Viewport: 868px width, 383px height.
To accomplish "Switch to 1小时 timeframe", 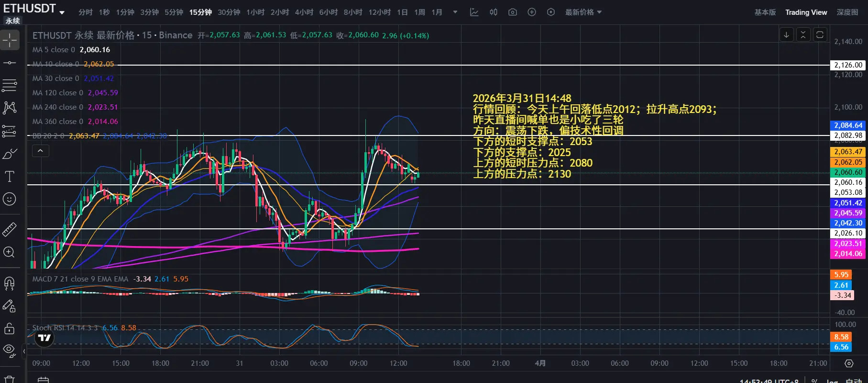I will tap(255, 12).
